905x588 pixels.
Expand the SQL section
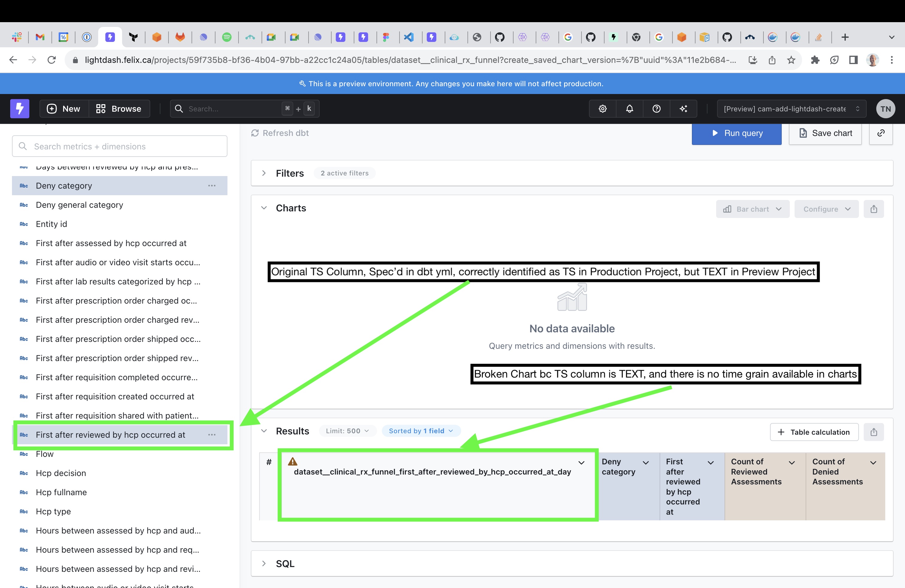click(x=264, y=563)
